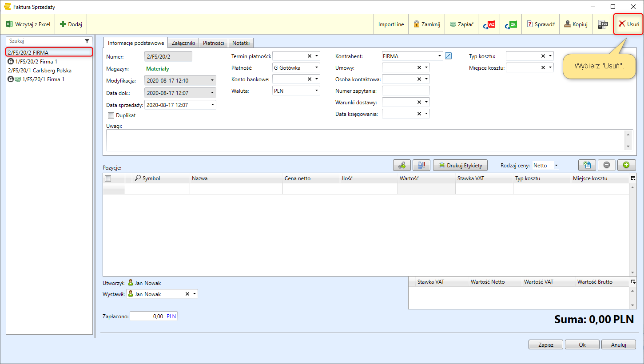Image resolution: width=644 pixels, height=364 pixels.
Task: Click the column chooser icon in positions header
Action: [x=633, y=178]
